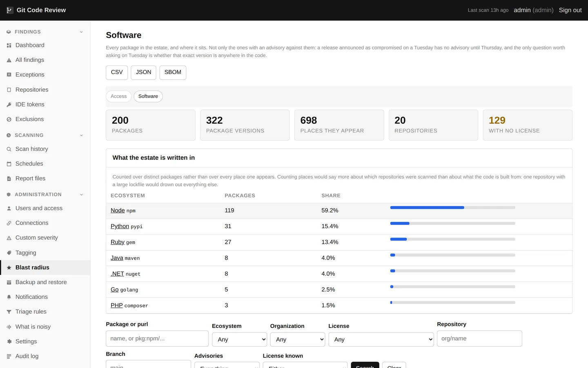Click the Tagging tag icon
This screenshot has width=588, height=368.
pos(9,253)
